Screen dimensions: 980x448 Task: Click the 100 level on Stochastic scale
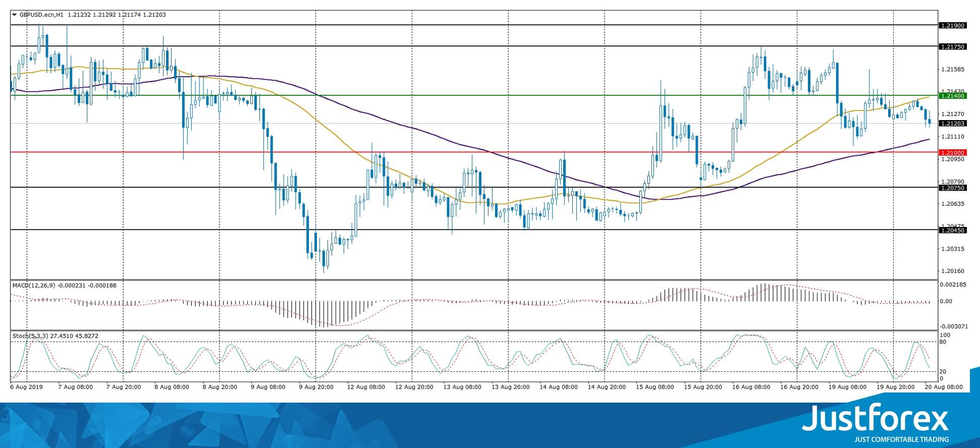click(946, 335)
